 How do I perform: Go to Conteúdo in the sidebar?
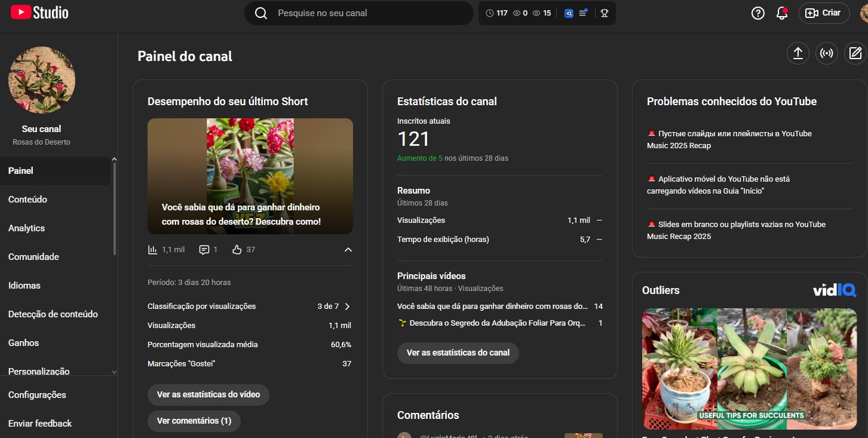(27, 200)
